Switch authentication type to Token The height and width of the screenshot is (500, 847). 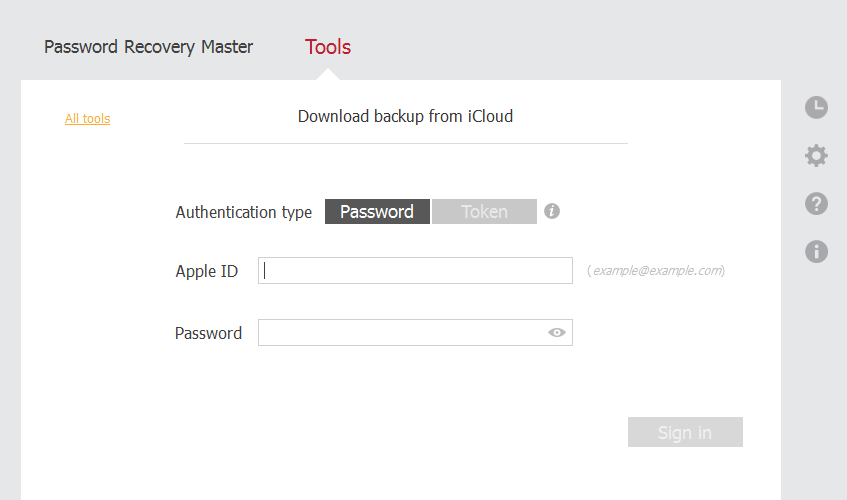[x=485, y=212]
